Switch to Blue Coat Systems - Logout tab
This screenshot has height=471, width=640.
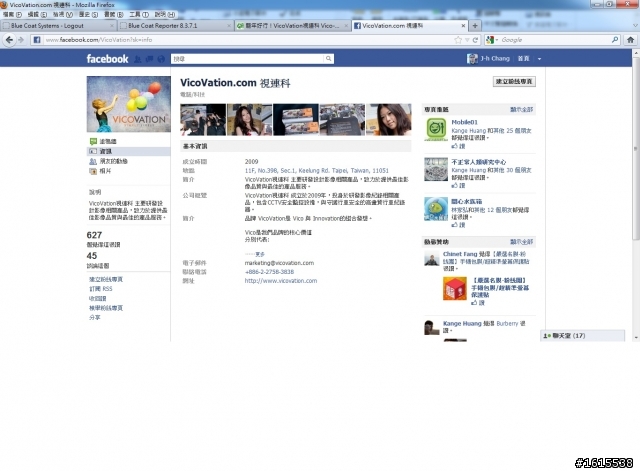click(x=58, y=25)
